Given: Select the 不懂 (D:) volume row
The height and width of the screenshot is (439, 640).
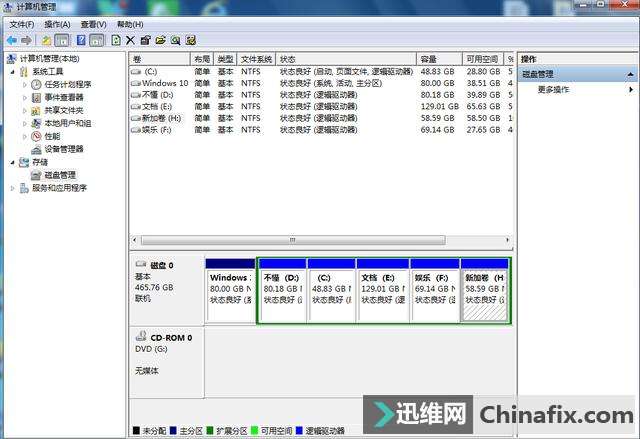Looking at the screenshot, I should pyautogui.click(x=321, y=95).
